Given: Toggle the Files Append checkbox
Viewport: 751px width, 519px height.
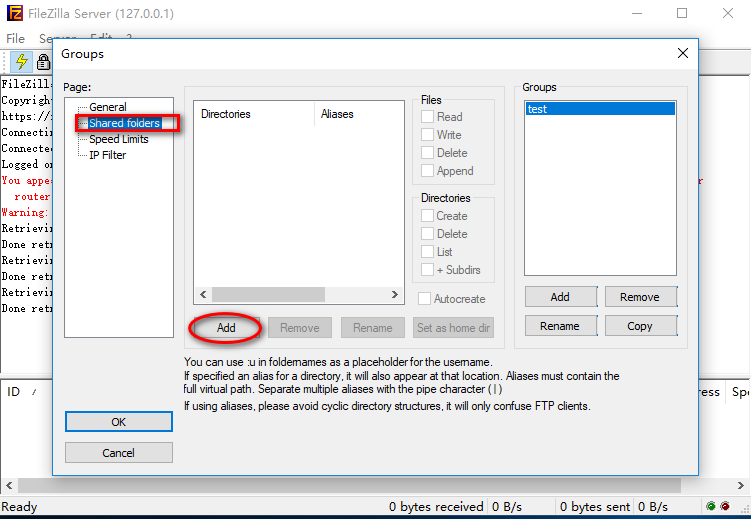Looking at the screenshot, I should click(x=427, y=171).
